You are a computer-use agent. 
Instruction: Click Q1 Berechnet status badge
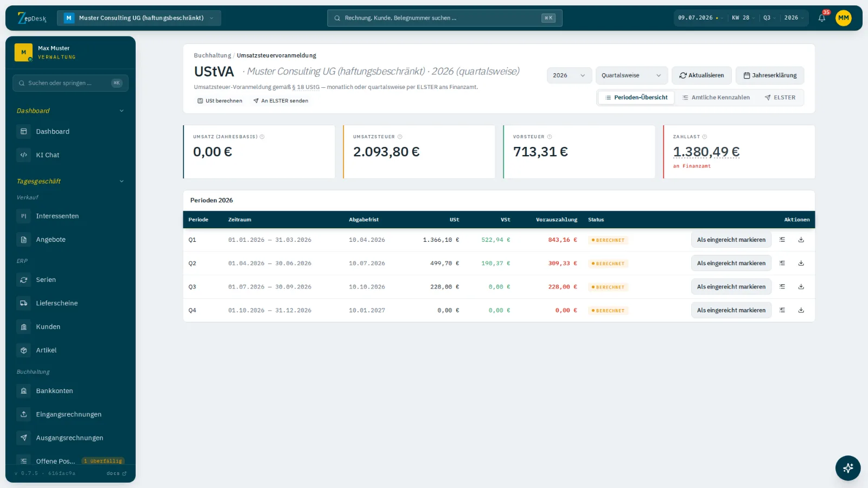(x=608, y=240)
